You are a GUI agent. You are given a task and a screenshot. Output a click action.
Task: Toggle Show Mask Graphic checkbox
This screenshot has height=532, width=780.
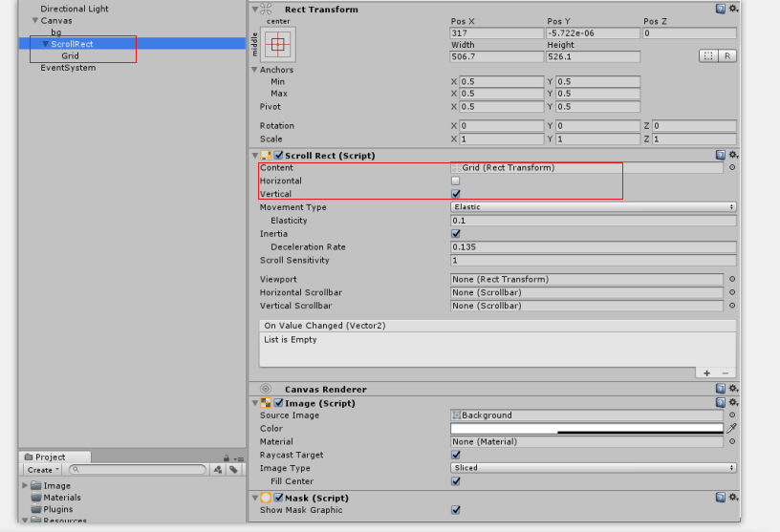click(456, 510)
